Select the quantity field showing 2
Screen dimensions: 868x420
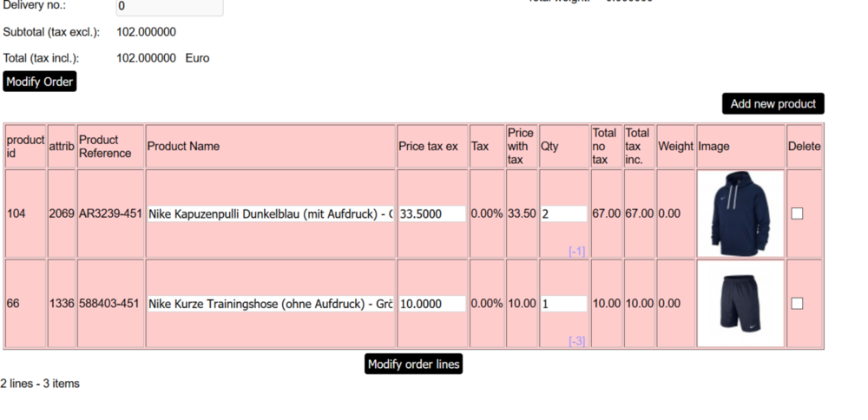[x=563, y=213]
